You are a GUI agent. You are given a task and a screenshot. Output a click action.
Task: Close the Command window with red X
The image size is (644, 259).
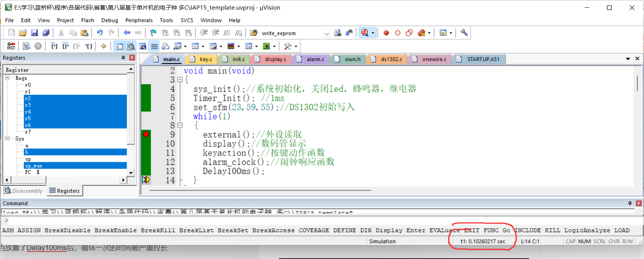pos(639,203)
